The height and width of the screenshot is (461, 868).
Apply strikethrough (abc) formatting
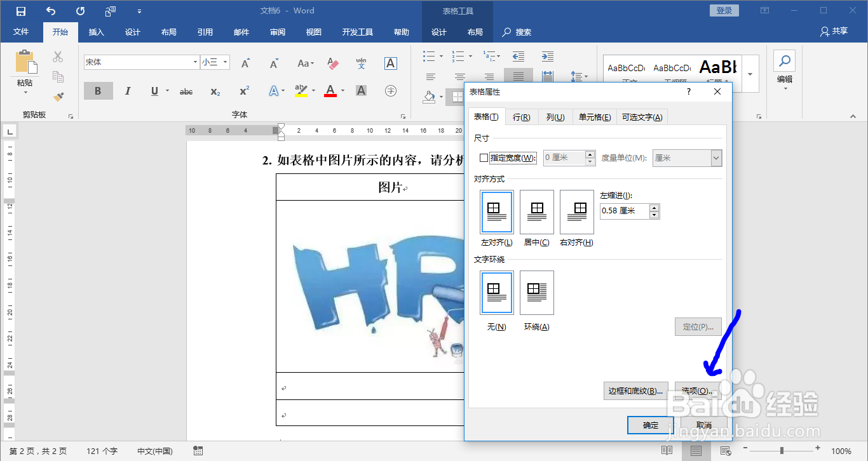pos(186,91)
